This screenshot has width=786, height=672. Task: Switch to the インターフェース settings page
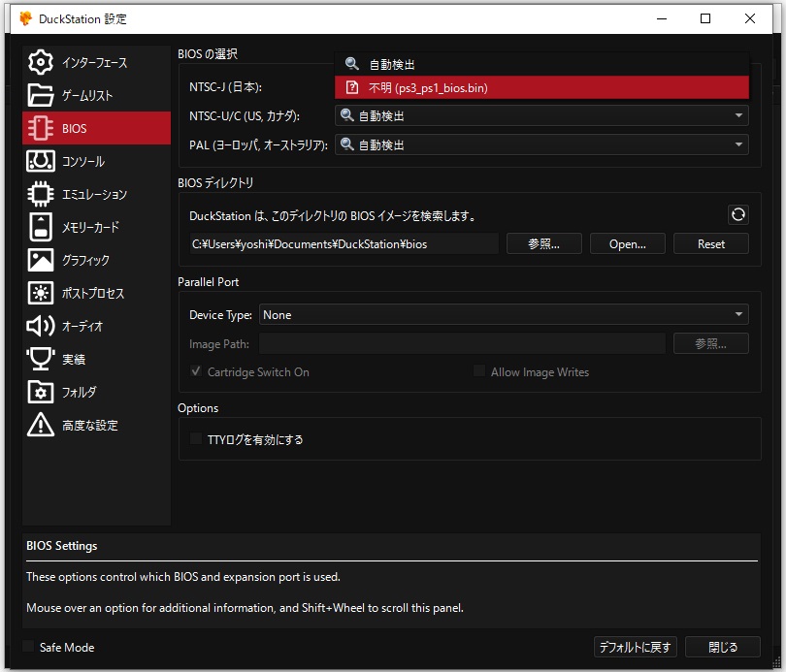coord(96,62)
